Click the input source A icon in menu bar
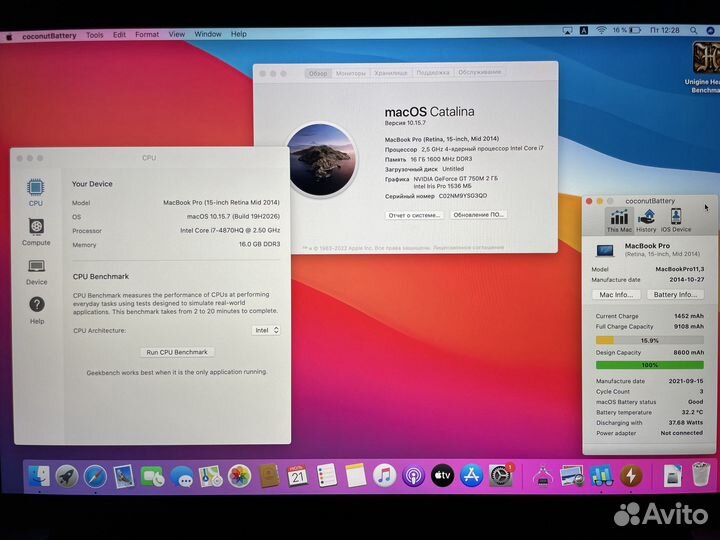 [584, 30]
